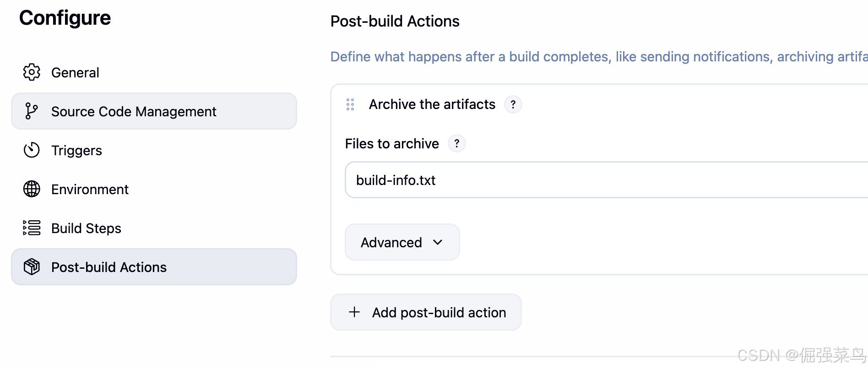
Task: Click the Triggers clock icon
Action: click(x=32, y=150)
